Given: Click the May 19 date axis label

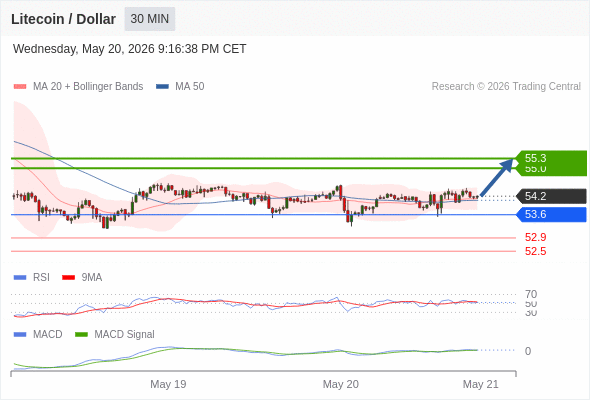Looking at the screenshot, I should point(168,384).
